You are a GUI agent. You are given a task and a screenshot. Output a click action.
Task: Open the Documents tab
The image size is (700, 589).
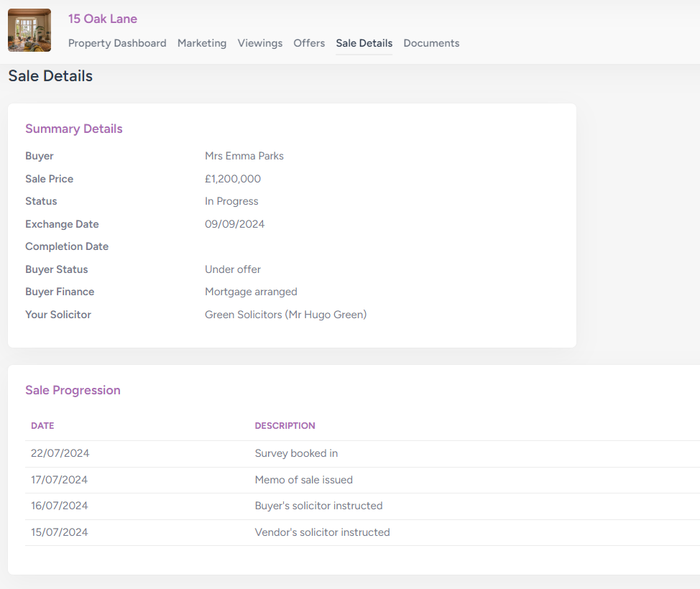(431, 43)
